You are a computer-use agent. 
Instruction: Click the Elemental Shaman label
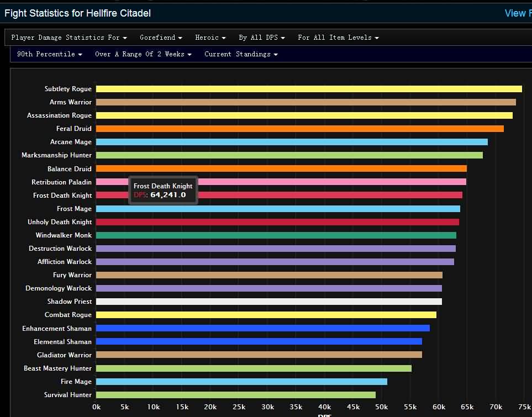click(x=63, y=342)
